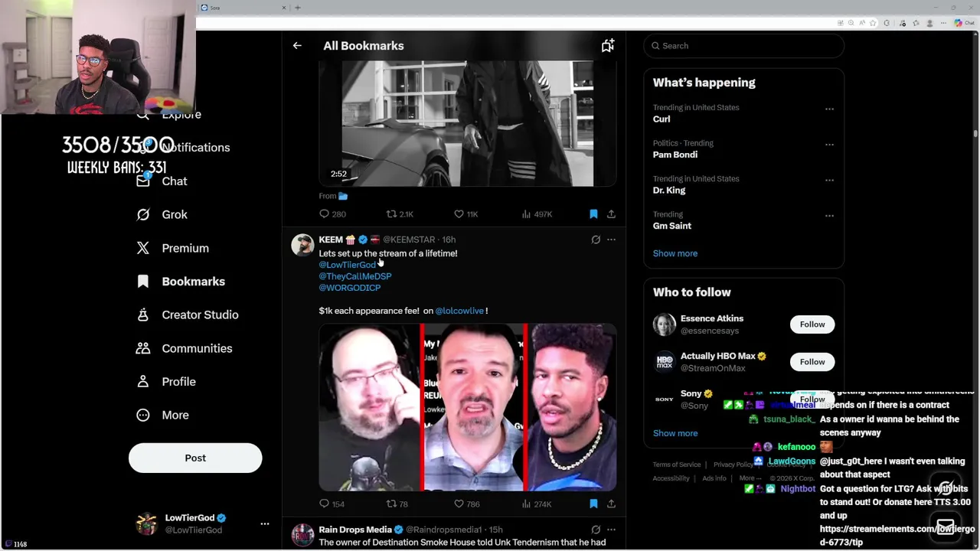
Task: Remove bookmark on the 497K views post
Action: (593, 214)
